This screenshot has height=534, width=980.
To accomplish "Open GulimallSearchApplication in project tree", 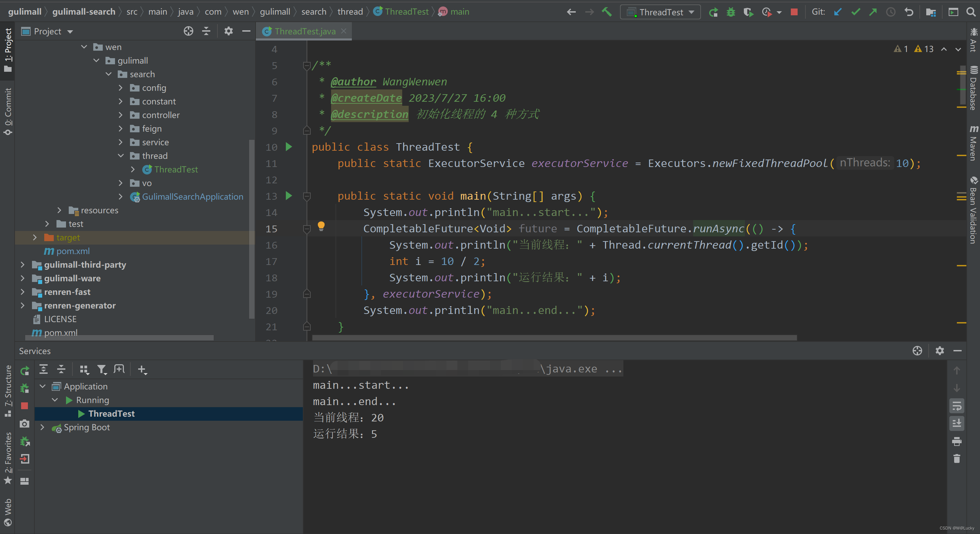I will tap(193, 197).
